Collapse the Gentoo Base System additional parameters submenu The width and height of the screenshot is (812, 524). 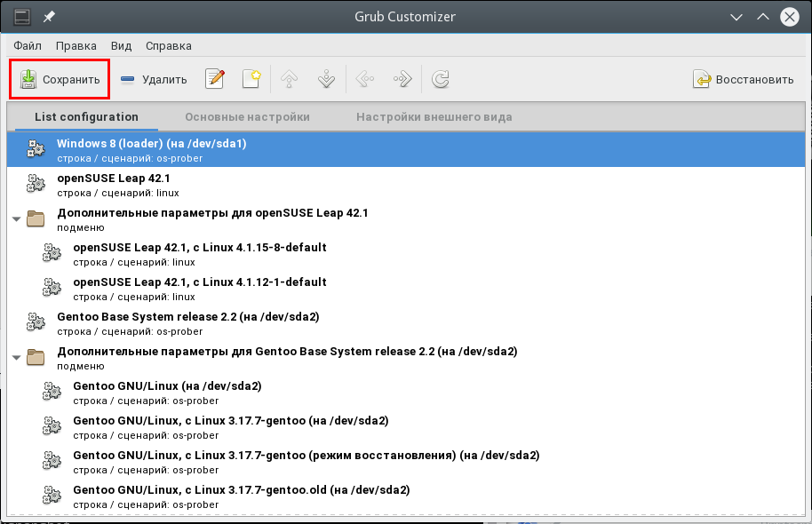(x=17, y=357)
